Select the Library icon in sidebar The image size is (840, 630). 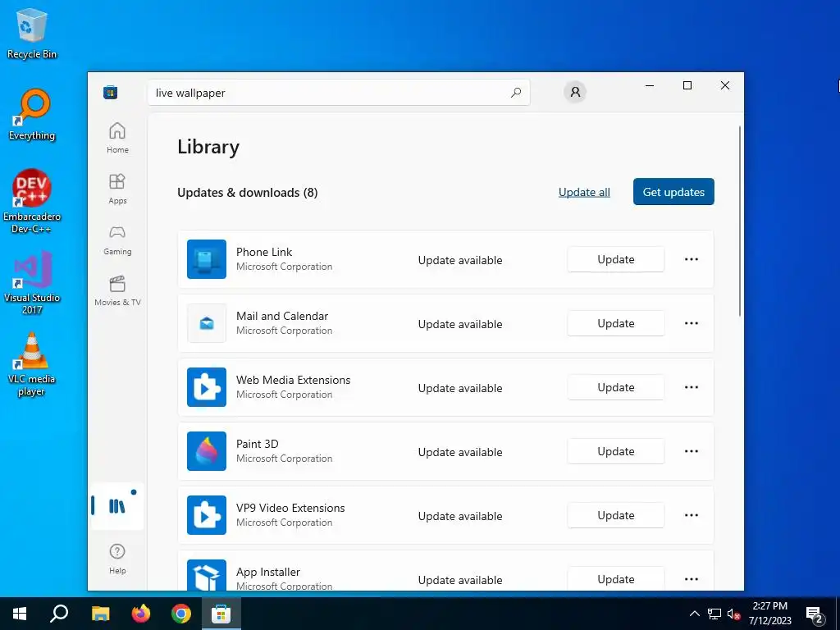[117, 505]
